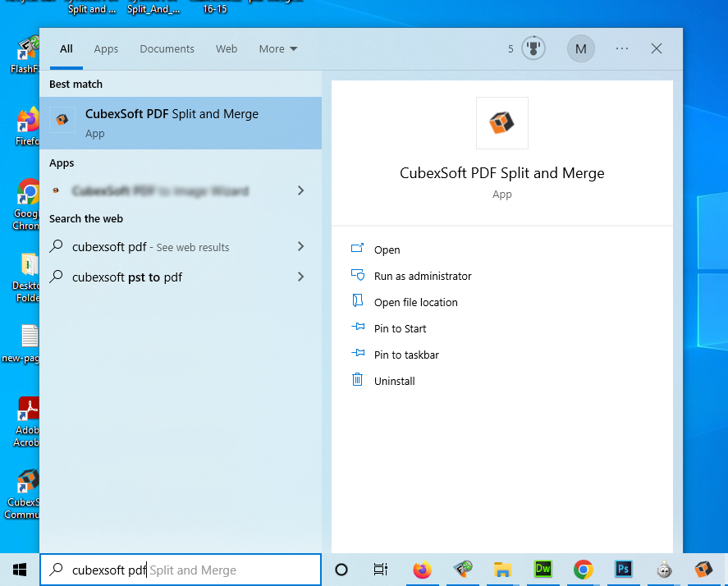Open Dreamweaver from the taskbar
The width and height of the screenshot is (728, 586).
click(543, 570)
